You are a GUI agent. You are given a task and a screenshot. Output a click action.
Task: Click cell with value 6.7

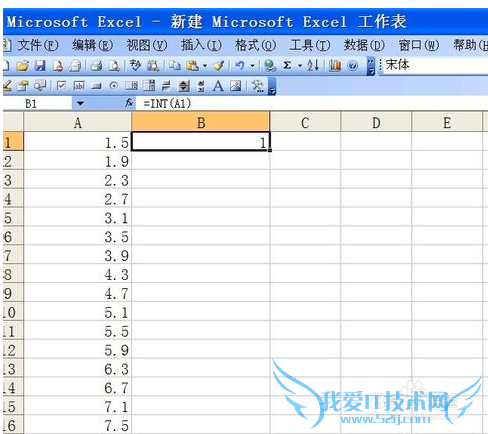tap(78, 387)
